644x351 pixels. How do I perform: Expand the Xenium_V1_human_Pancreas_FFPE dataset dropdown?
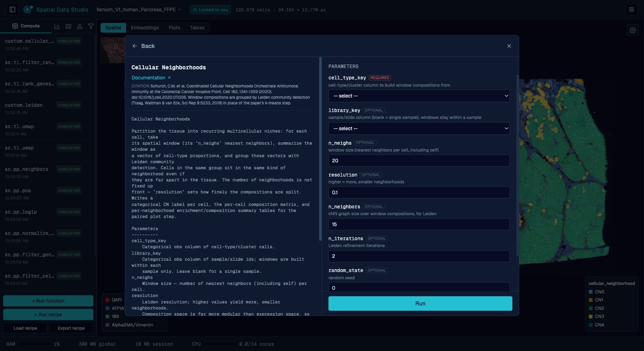pyautogui.click(x=139, y=9)
